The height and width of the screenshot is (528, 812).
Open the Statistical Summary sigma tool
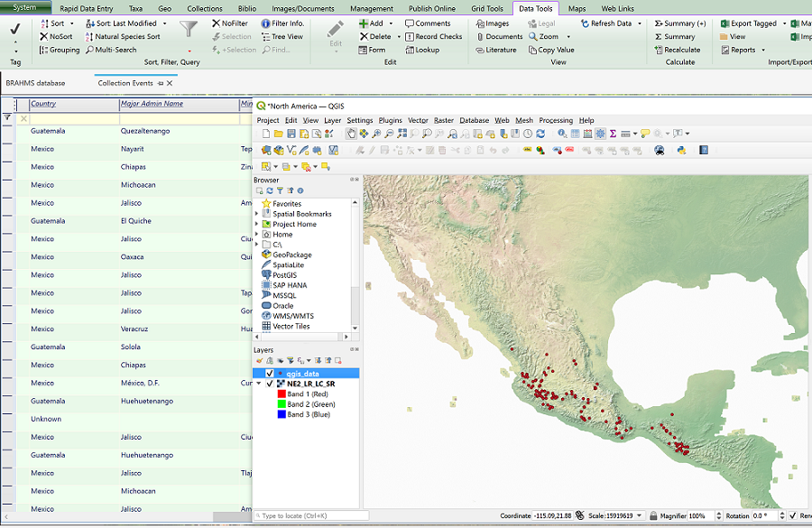tap(614, 134)
